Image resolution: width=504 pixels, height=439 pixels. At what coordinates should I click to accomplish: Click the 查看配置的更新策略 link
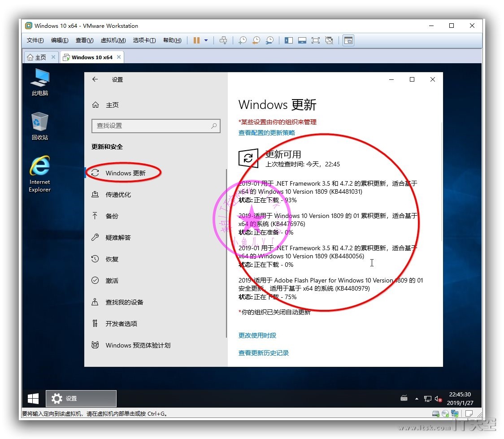click(266, 133)
